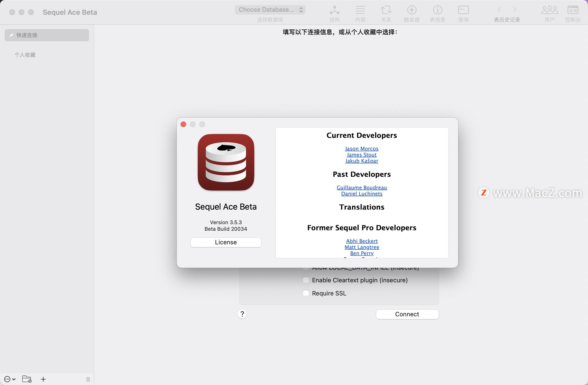Click the add favorite plus icon
This screenshot has height=385, width=588.
click(43, 379)
